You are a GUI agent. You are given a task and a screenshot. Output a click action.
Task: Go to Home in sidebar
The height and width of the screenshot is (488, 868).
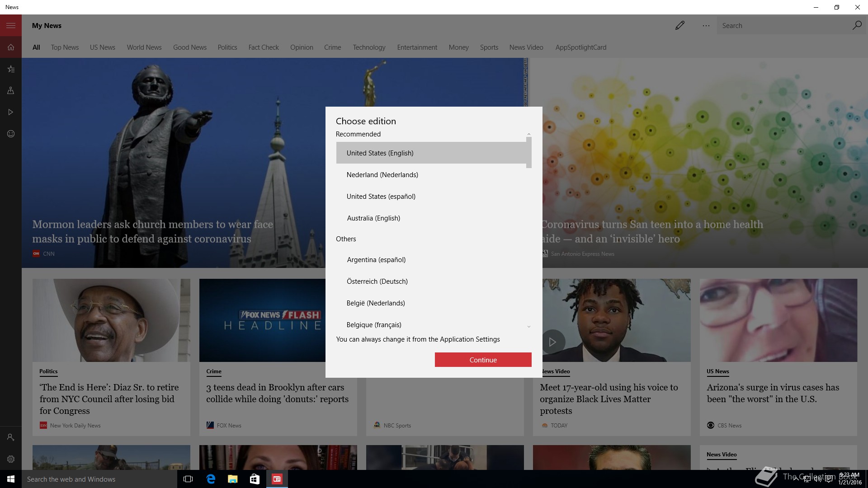pos(11,47)
